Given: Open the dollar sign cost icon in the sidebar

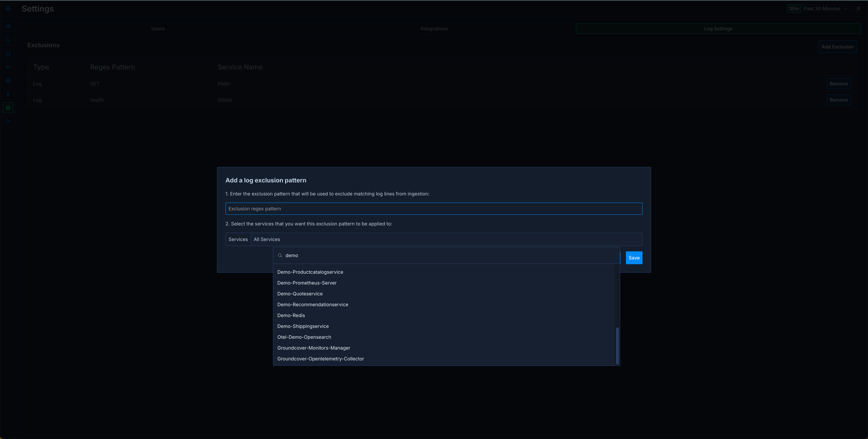Looking at the screenshot, I should click(x=8, y=94).
